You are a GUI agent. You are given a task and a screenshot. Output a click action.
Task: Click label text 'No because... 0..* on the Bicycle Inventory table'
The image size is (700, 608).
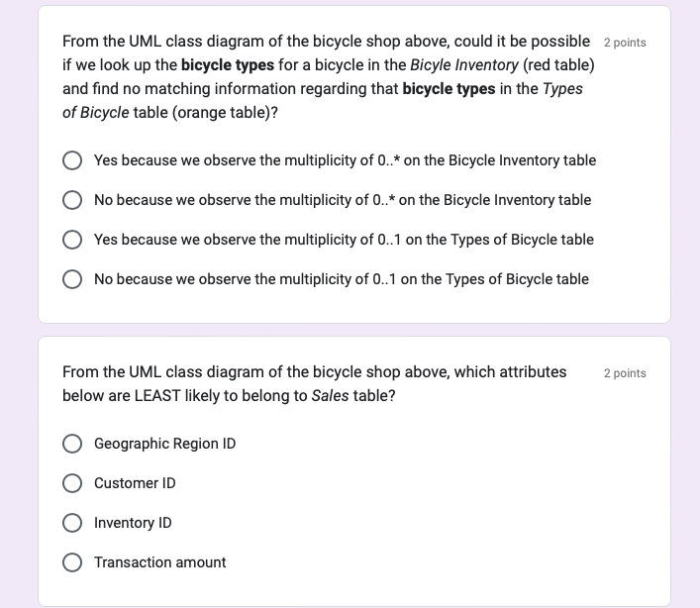343,200
